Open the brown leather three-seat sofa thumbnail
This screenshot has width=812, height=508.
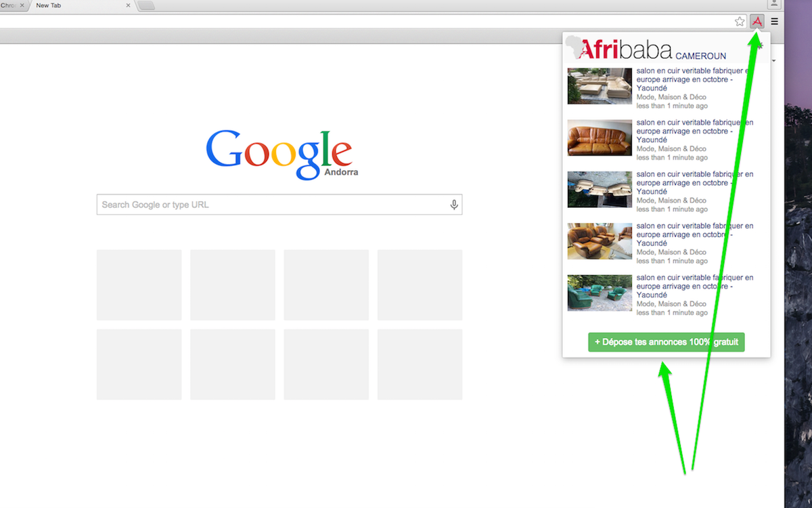tap(600, 137)
